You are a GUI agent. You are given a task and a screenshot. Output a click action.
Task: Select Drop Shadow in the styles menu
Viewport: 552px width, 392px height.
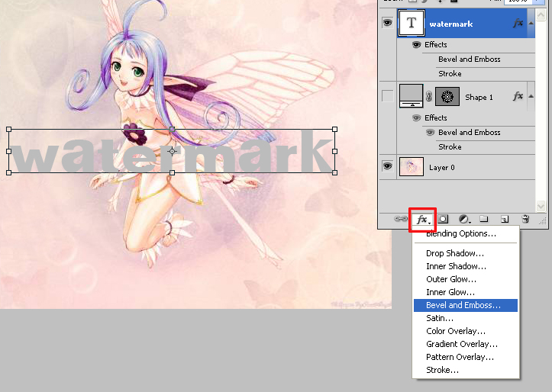(x=455, y=253)
